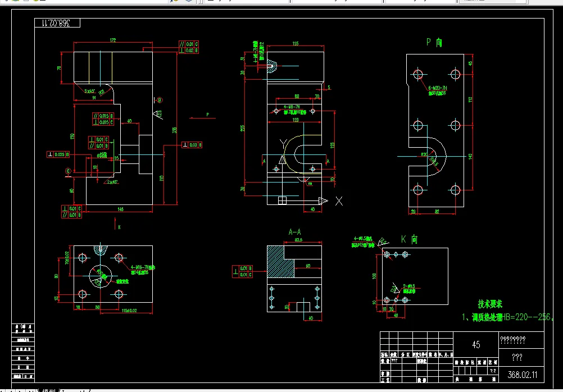Screen dimensions: 563x392
Task: Pick the 5x45° chamfer callout
Action: (x=90, y=91)
